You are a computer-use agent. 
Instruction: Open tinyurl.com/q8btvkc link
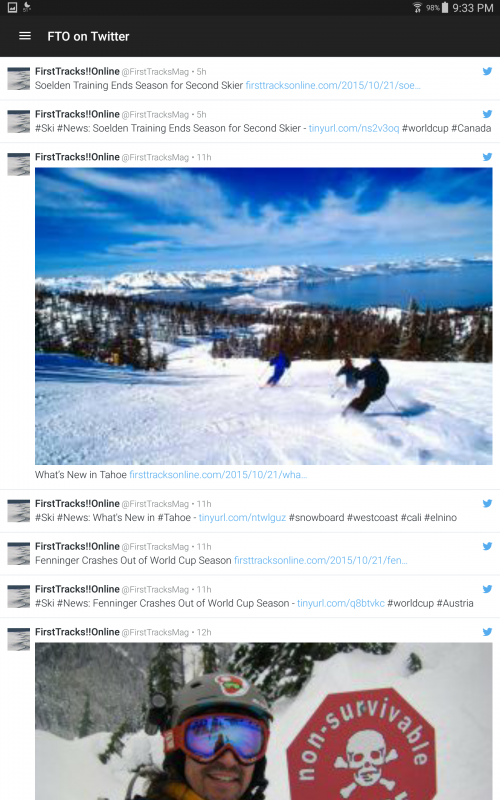[x=340, y=603]
